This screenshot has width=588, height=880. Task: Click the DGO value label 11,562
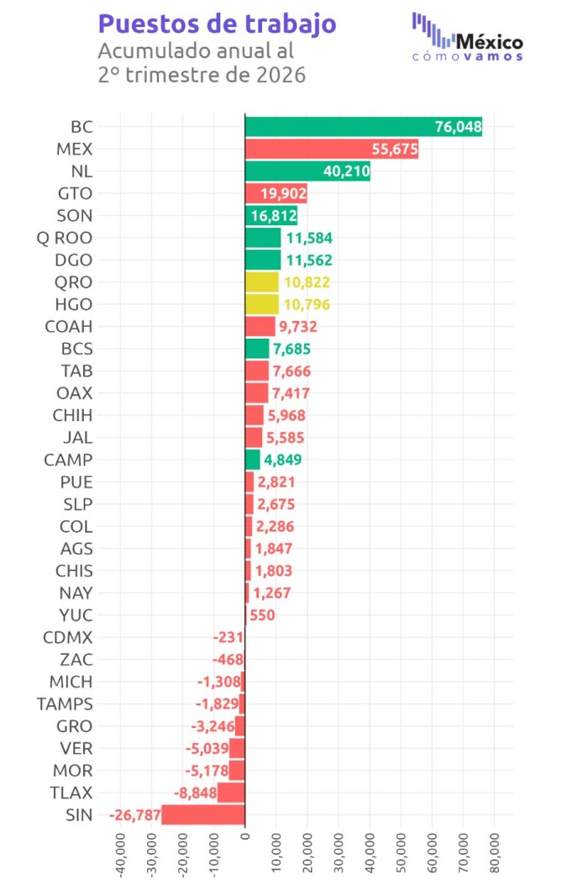click(309, 261)
